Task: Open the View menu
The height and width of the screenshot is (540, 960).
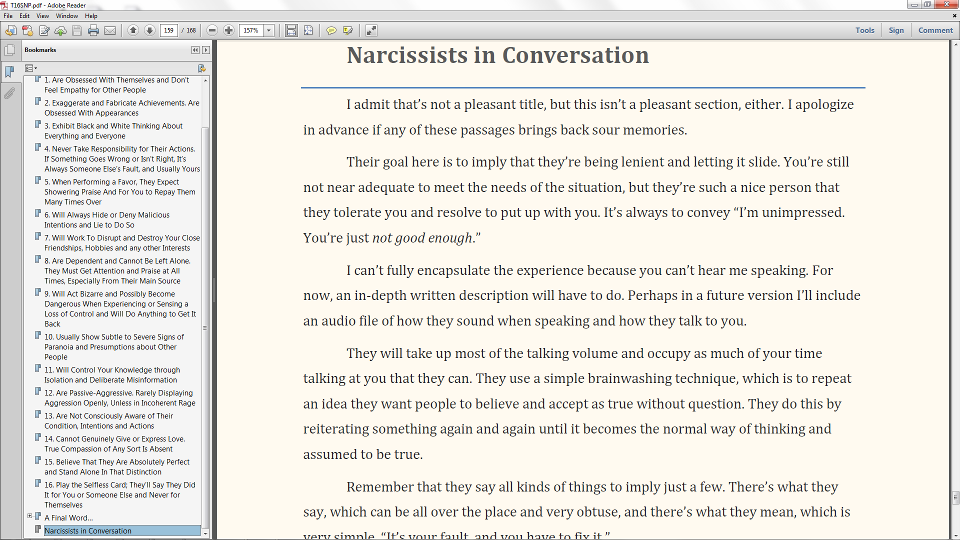Action: pos(43,16)
